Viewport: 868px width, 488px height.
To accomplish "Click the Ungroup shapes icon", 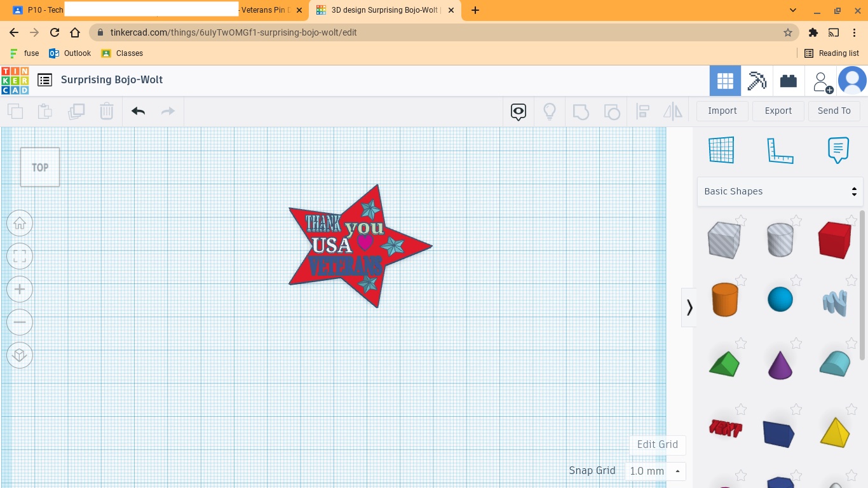I will coord(611,112).
